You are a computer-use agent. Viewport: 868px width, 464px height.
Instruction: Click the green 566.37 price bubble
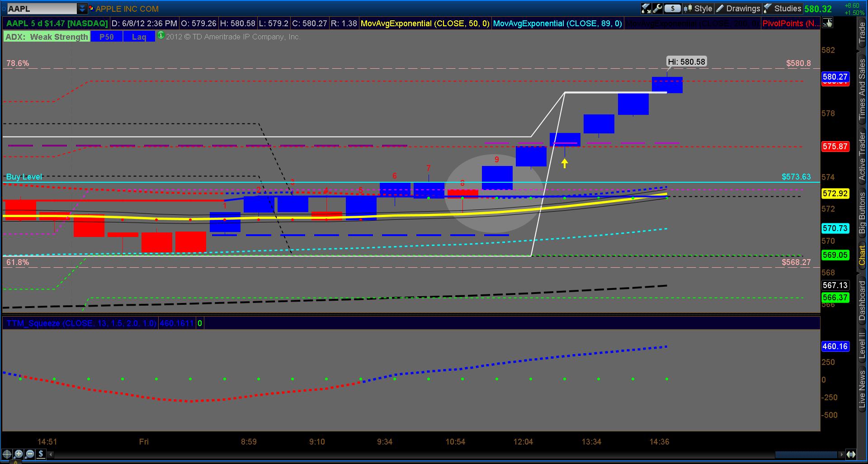(835, 298)
